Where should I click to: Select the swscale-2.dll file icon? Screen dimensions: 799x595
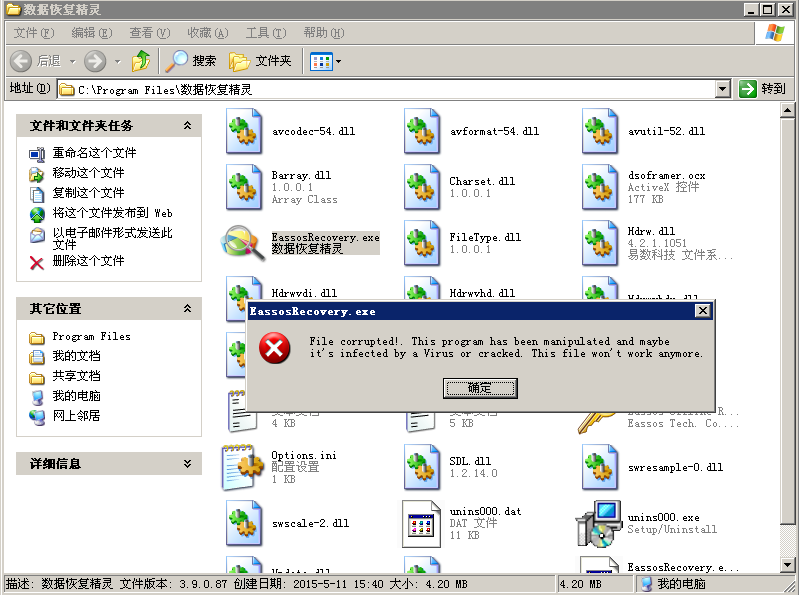(x=244, y=523)
